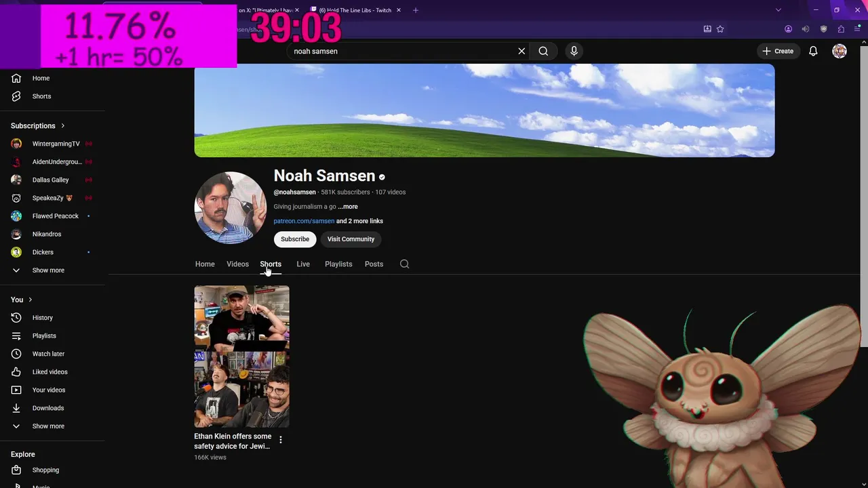Switch to channel Videos tab
This screenshot has height=488, width=868.
click(237, 264)
